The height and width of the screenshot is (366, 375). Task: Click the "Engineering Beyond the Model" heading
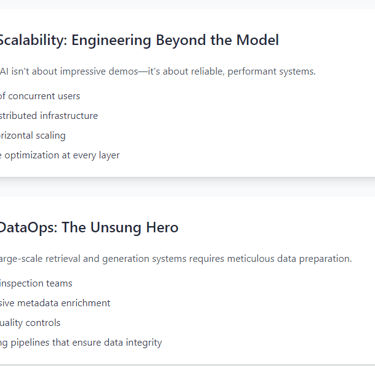pos(139,40)
